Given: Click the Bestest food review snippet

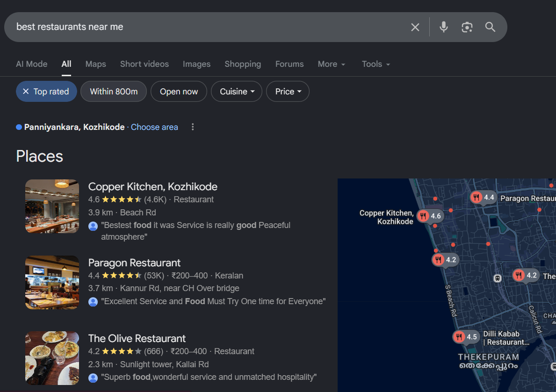Looking at the screenshot, I should pos(195,231).
